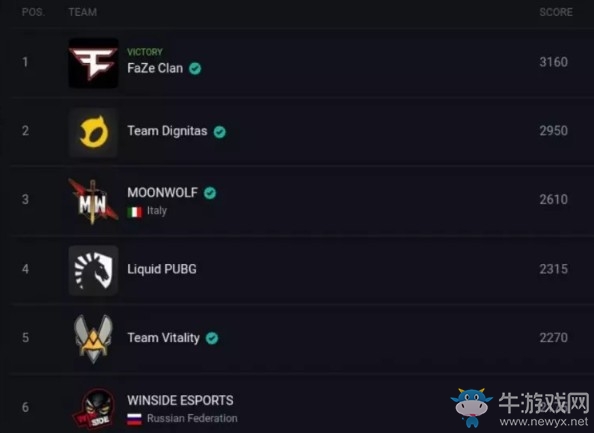
Task: Click the POS. column header
Action: 33,12
